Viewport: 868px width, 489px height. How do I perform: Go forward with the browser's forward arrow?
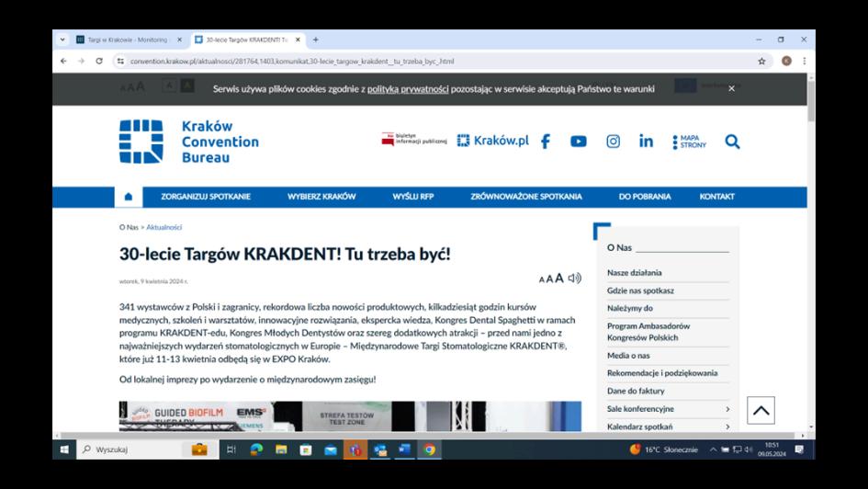pos(82,62)
